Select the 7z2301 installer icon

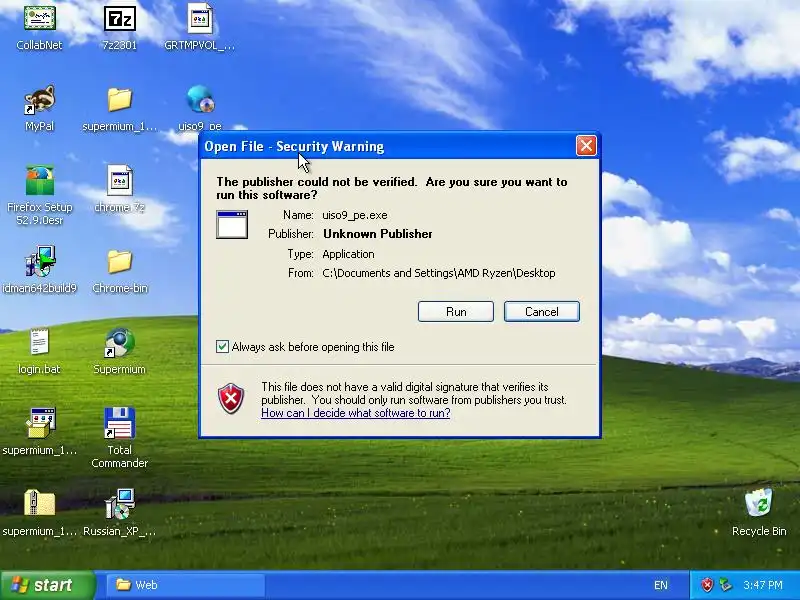[119, 19]
